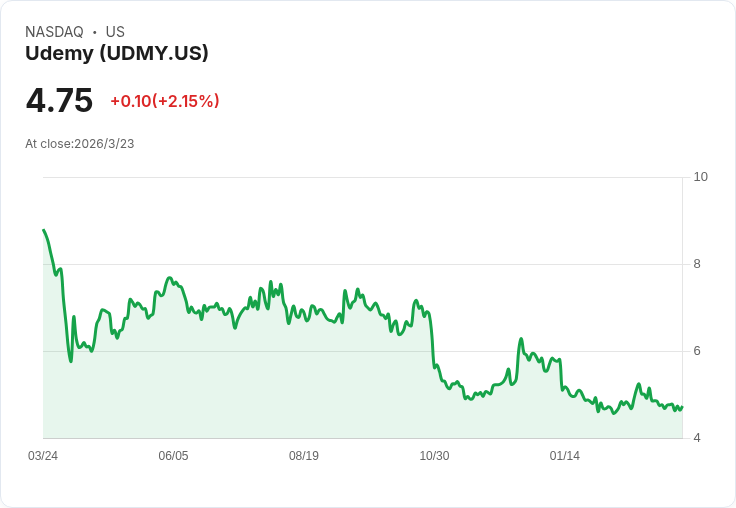Click the chart line's starting peak at far left

pos(44,231)
